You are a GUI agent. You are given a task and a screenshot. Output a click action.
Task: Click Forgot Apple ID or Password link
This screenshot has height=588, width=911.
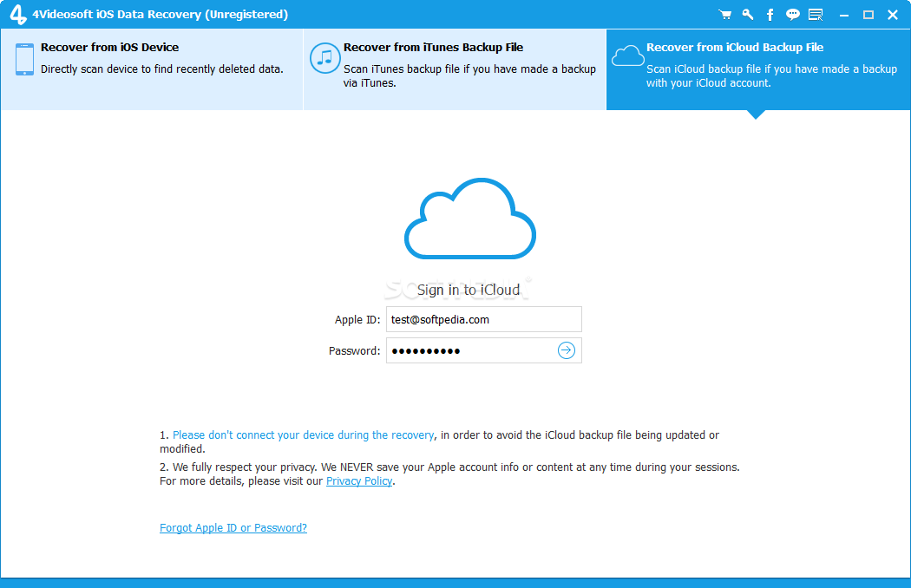(233, 527)
